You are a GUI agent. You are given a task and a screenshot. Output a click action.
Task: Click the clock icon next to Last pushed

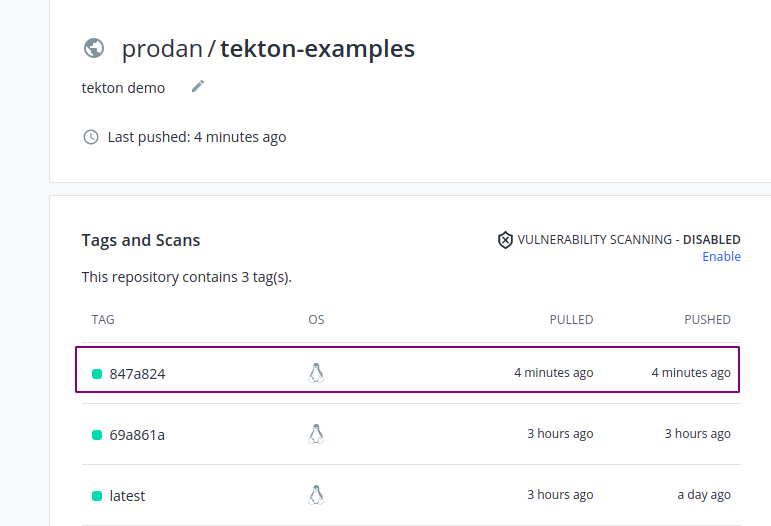pos(91,137)
